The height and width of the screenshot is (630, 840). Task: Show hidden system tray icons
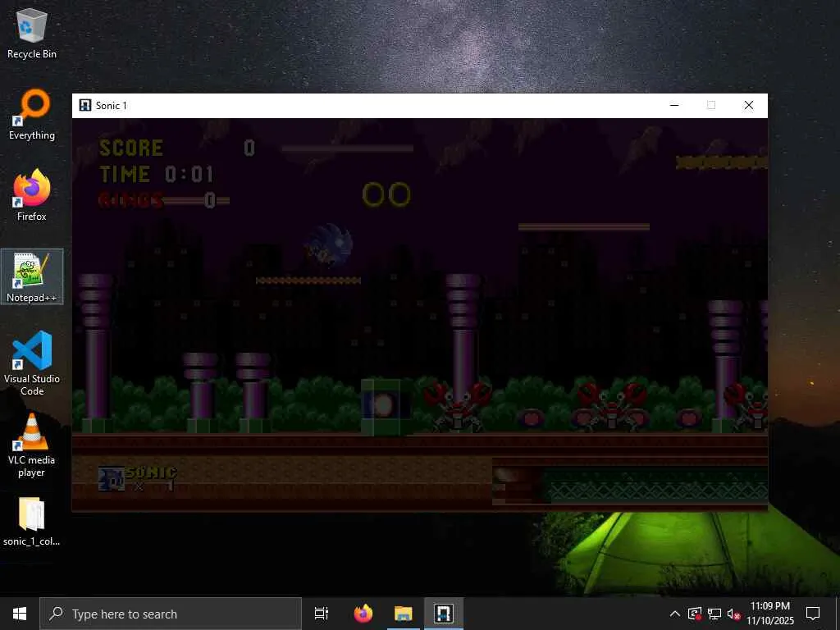[675, 614]
